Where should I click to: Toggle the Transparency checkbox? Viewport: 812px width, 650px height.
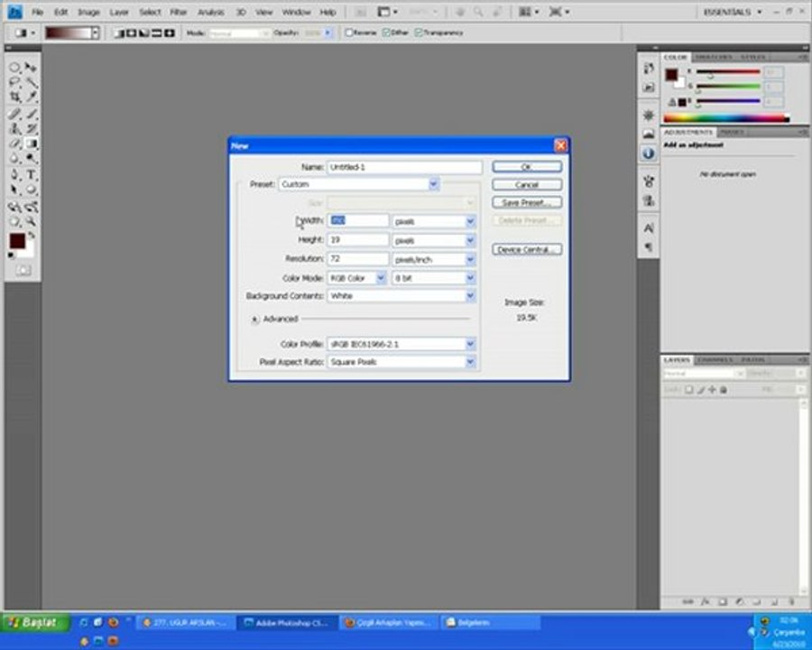pos(419,32)
